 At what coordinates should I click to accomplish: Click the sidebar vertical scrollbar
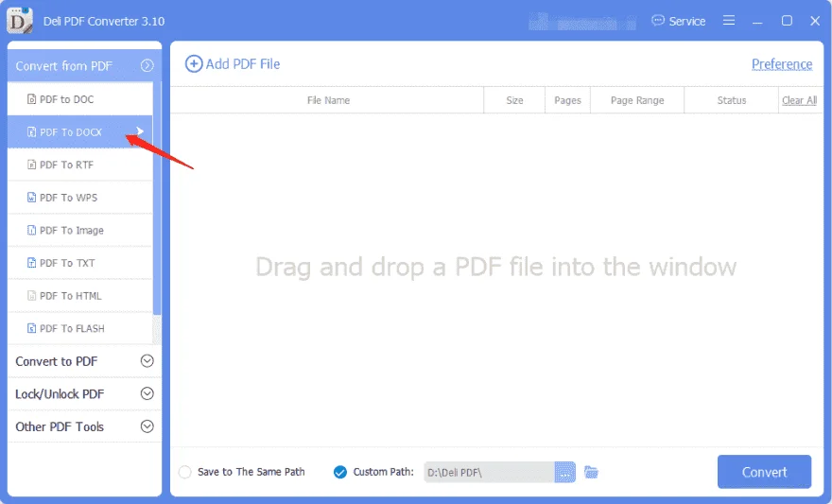pyautogui.click(x=157, y=198)
